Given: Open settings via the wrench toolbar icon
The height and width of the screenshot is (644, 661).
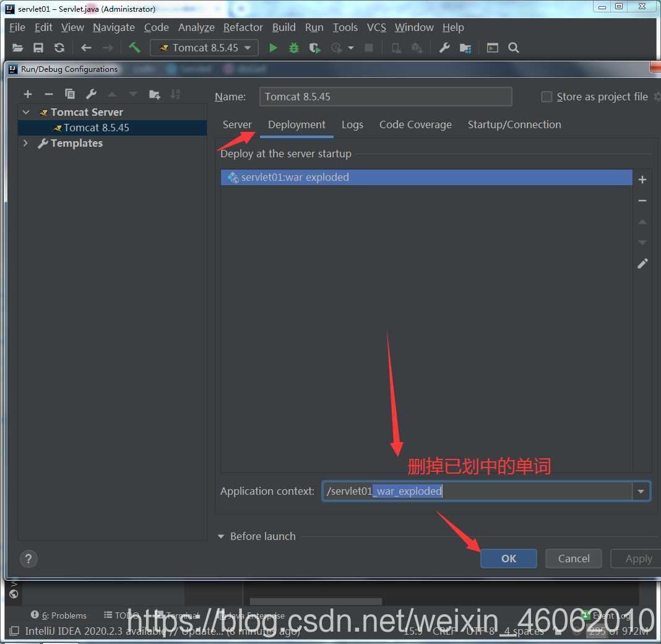Looking at the screenshot, I should (444, 48).
